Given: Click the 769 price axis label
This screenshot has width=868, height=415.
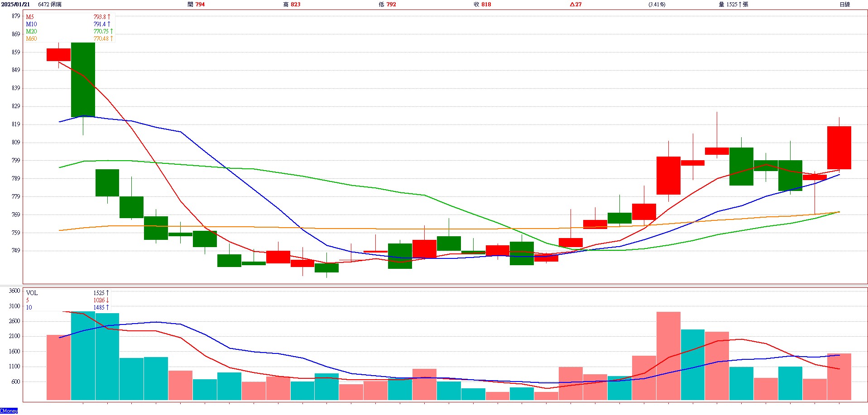Looking at the screenshot, I should pos(16,215).
